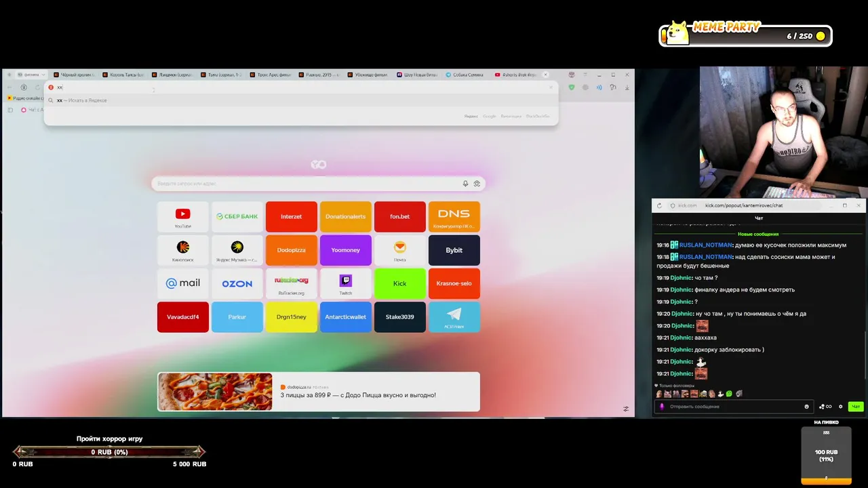Image resolution: width=868 pixels, height=488 pixels.
Task: Click the address bar containing 'xx'
Action: (x=300, y=87)
